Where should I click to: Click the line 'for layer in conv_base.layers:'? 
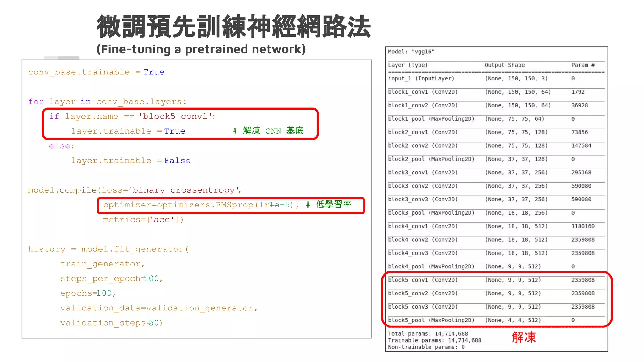coord(107,102)
